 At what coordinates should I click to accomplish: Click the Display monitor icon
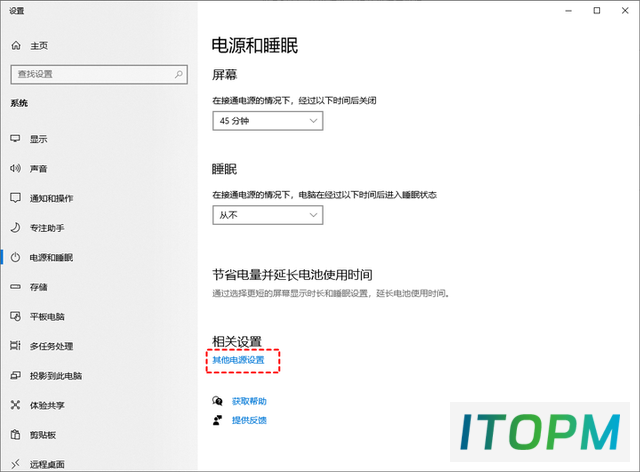(15, 138)
